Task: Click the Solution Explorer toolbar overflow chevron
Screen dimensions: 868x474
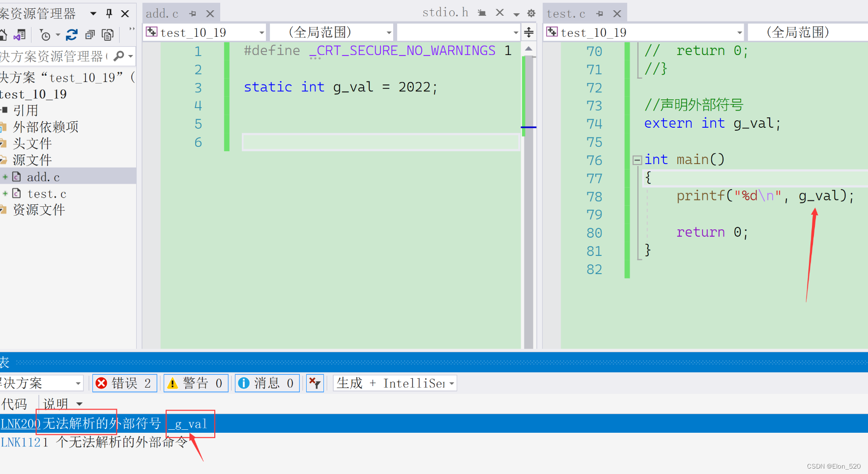Action: pyautogui.click(x=132, y=29)
